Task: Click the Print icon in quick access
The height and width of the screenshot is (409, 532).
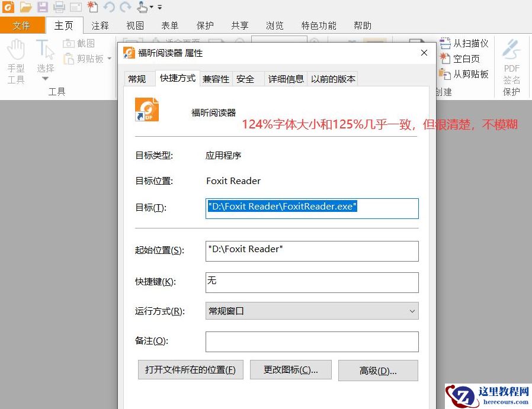Action: (x=59, y=6)
